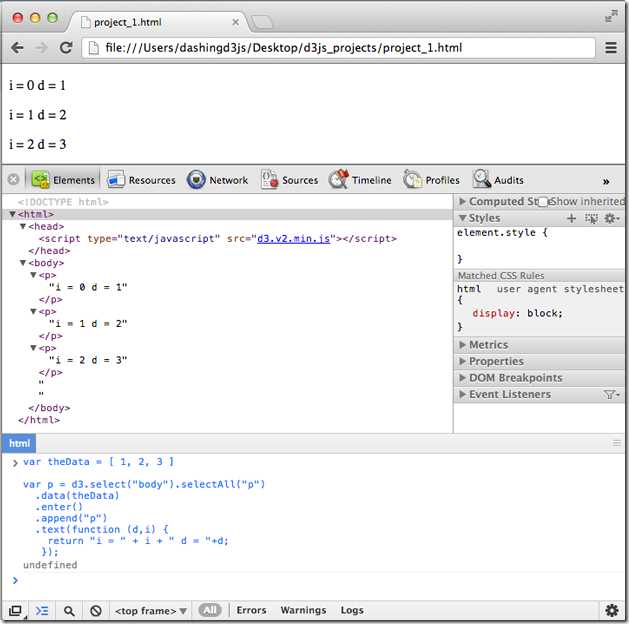
Task: Collapse the head node
Action: pyautogui.click(x=23, y=227)
